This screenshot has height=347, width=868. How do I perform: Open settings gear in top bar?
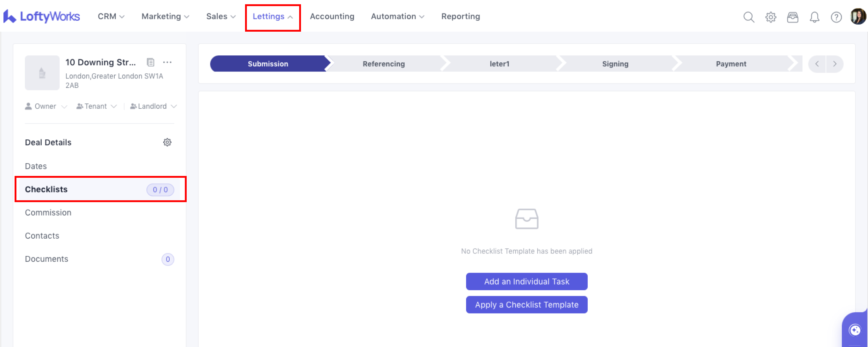pyautogui.click(x=770, y=17)
